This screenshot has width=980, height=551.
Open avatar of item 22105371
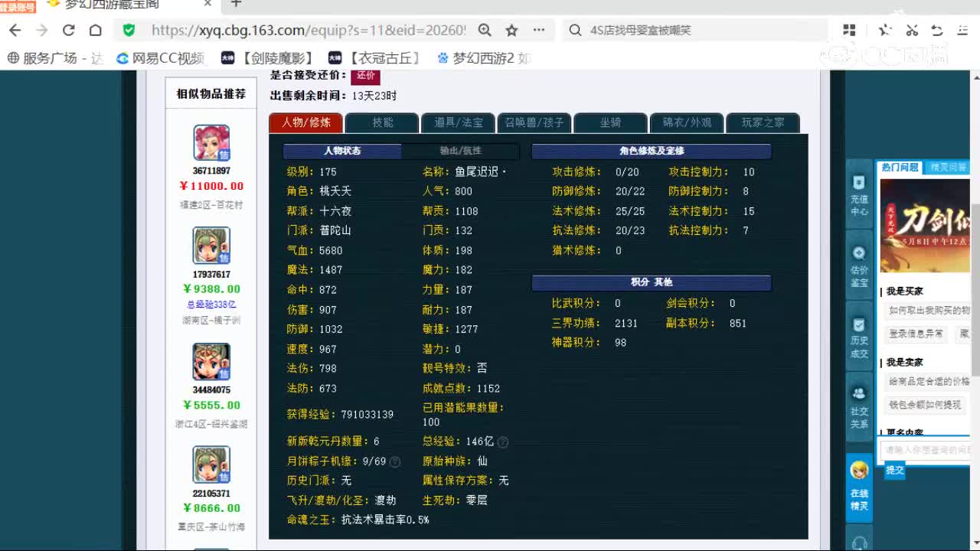(x=211, y=465)
